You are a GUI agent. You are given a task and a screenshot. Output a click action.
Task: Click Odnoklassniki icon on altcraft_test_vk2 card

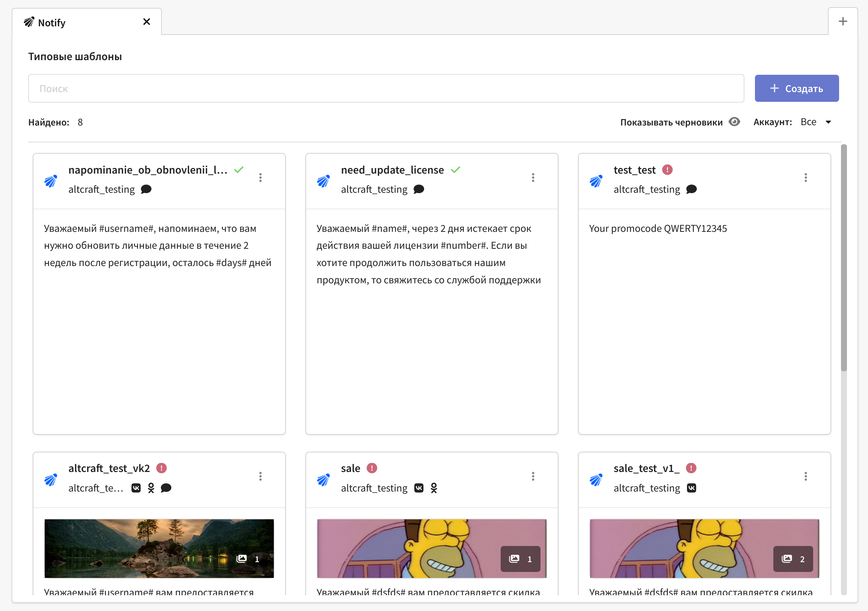pyautogui.click(x=151, y=488)
